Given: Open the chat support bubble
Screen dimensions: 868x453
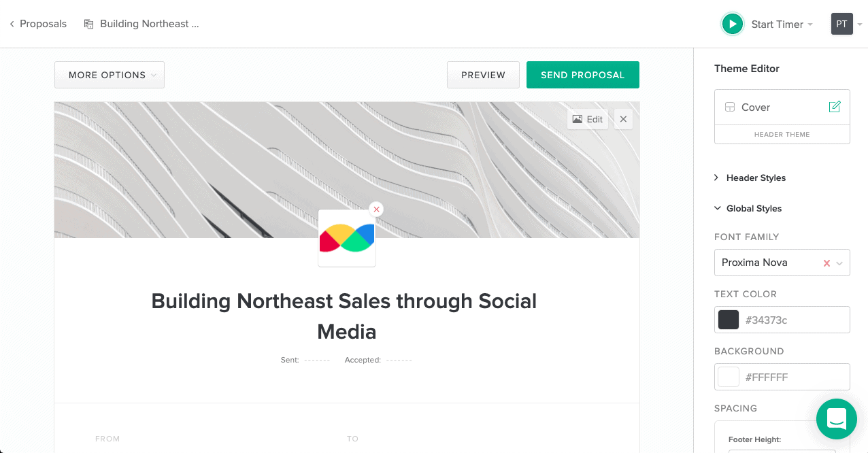Looking at the screenshot, I should click(x=836, y=419).
